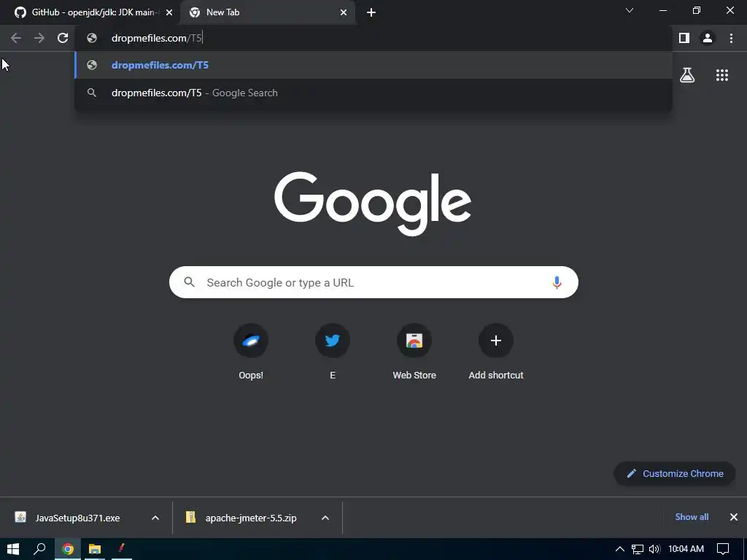Image resolution: width=747 pixels, height=560 pixels.
Task: Open the Google apps grid
Action: click(x=722, y=75)
